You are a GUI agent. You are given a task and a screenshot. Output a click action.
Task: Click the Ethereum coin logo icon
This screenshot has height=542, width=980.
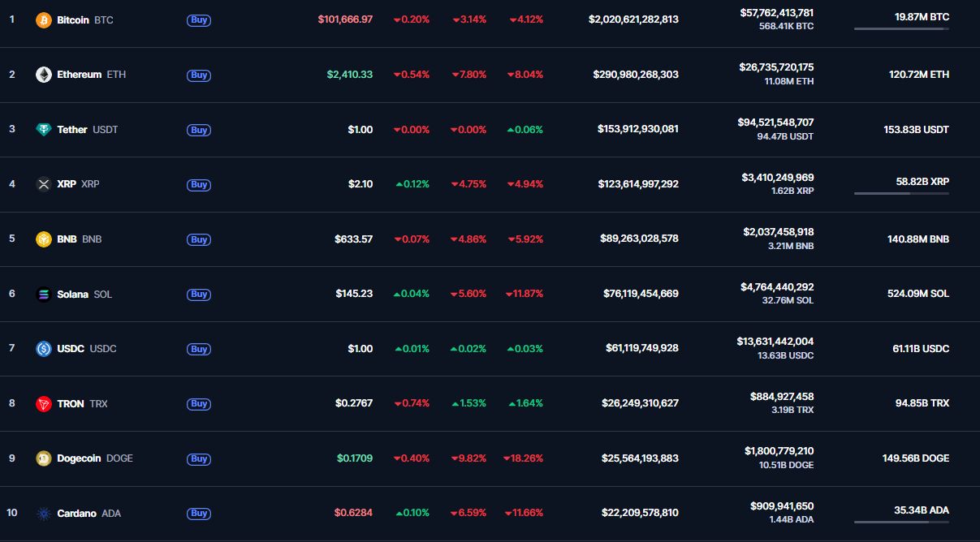(x=44, y=75)
